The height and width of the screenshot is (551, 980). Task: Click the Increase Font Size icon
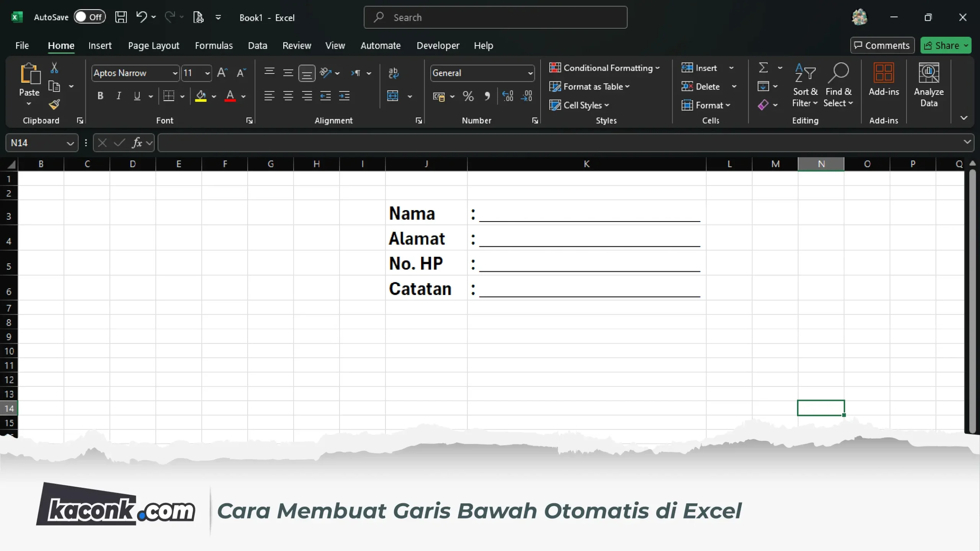click(222, 73)
